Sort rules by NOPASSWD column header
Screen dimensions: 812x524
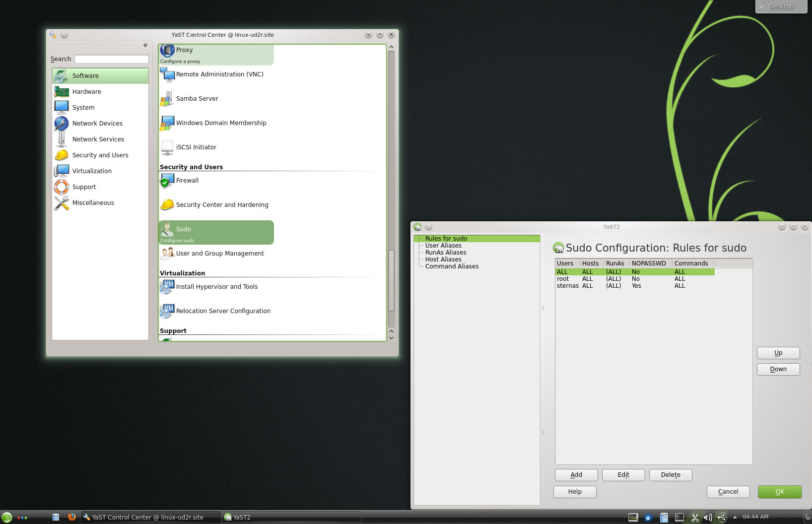coord(650,263)
